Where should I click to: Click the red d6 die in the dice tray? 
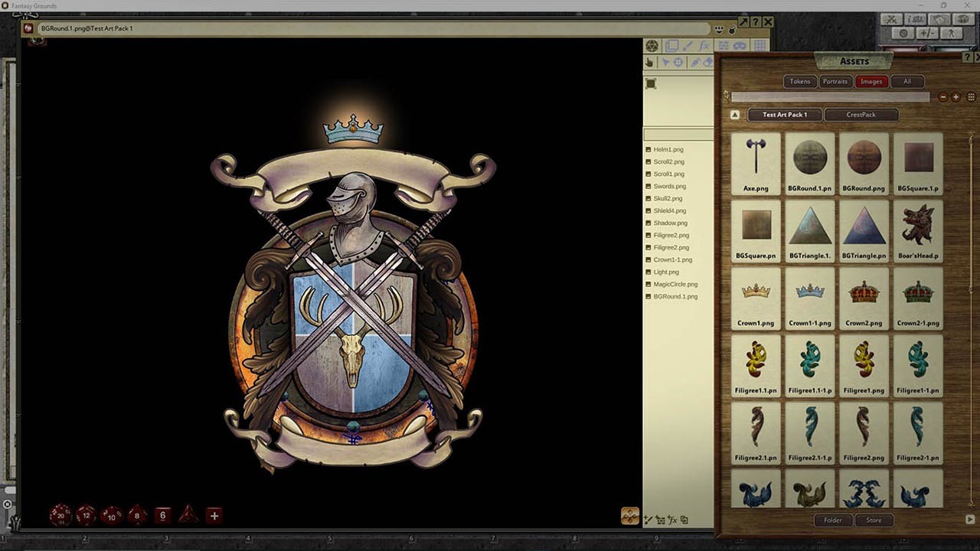click(x=162, y=515)
